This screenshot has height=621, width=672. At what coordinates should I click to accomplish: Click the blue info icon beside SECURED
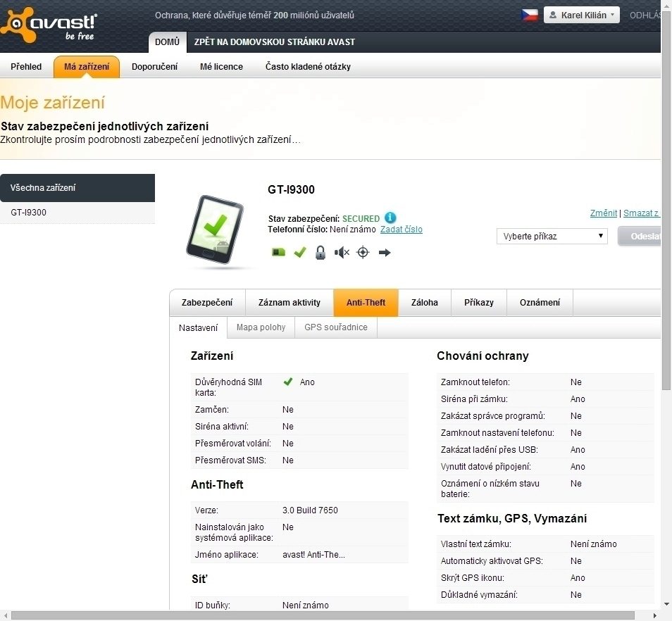click(x=390, y=218)
